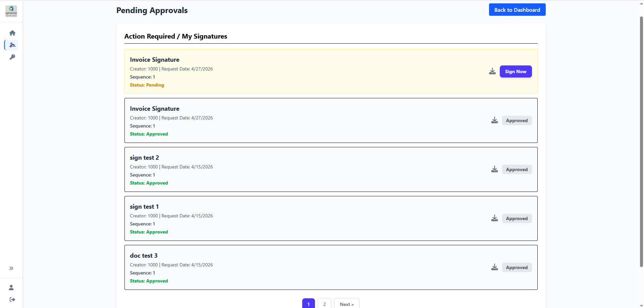Click the Synovia logo in sidebar
644x308 pixels.
11,11
